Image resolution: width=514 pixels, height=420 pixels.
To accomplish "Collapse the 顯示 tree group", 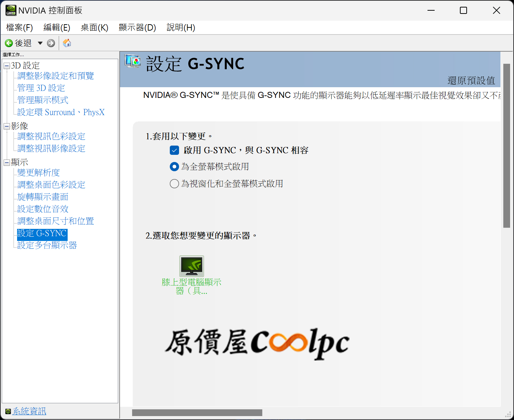I will (7, 163).
